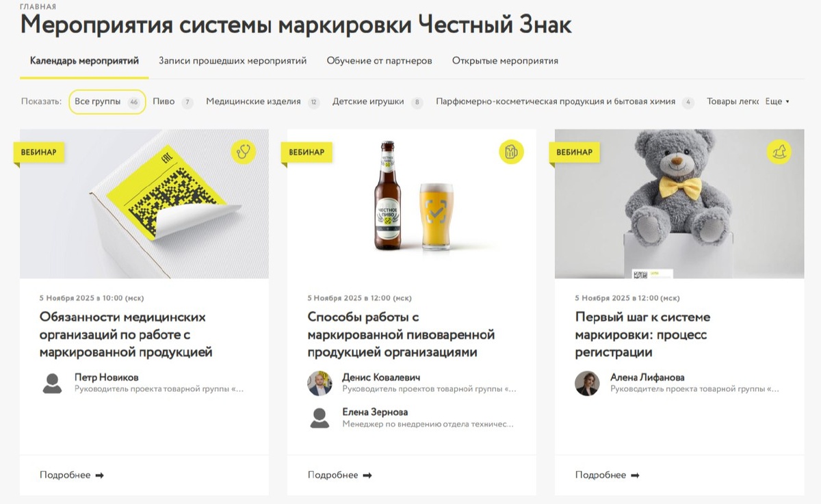
Task: Select the Все группы filter
Action: pos(107,102)
